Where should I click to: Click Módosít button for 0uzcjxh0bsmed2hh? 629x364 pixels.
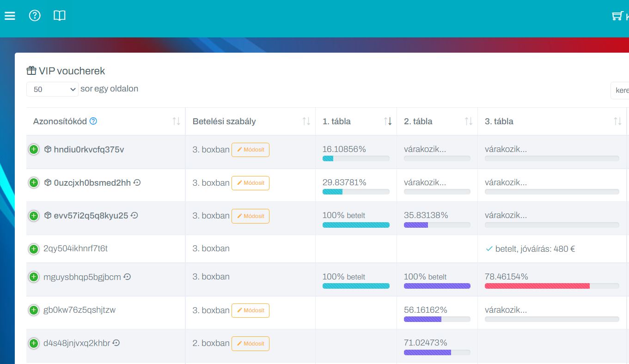tap(250, 183)
